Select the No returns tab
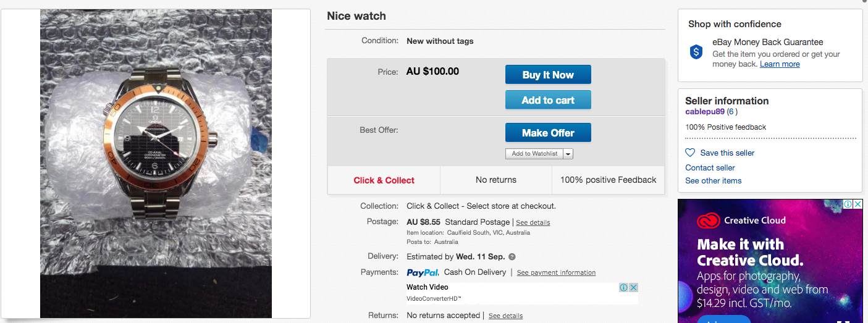 click(495, 180)
